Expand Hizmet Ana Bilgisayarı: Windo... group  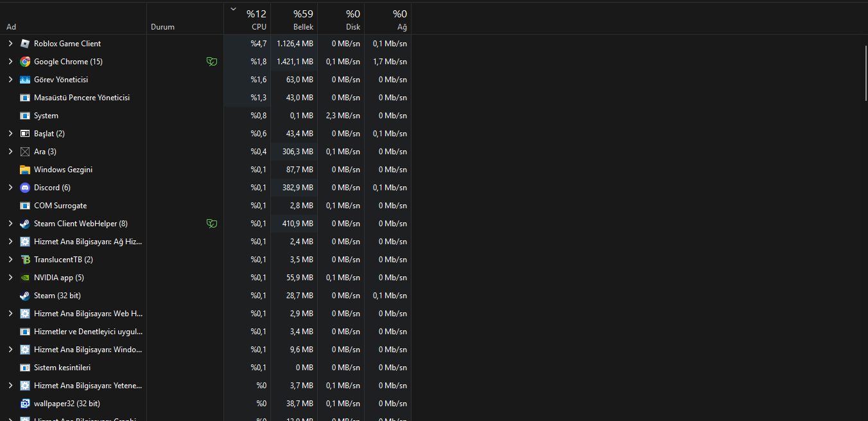coord(10,350)
